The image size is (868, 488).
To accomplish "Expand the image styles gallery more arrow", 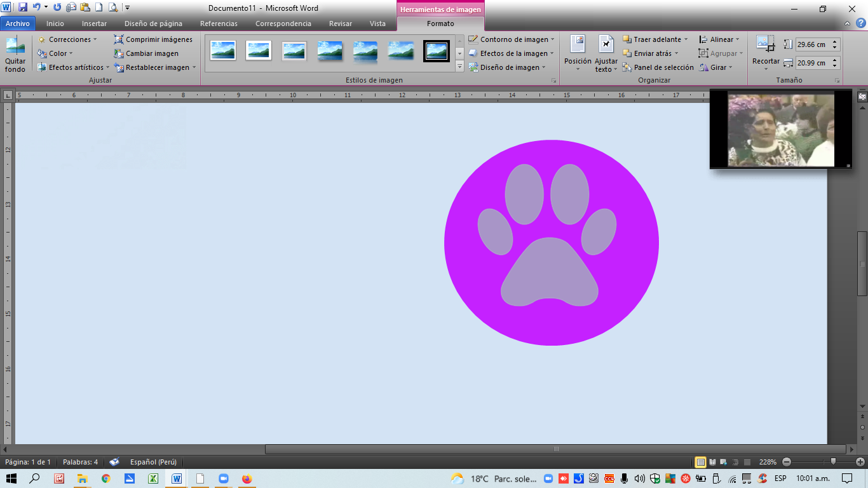I will (459, 67).
